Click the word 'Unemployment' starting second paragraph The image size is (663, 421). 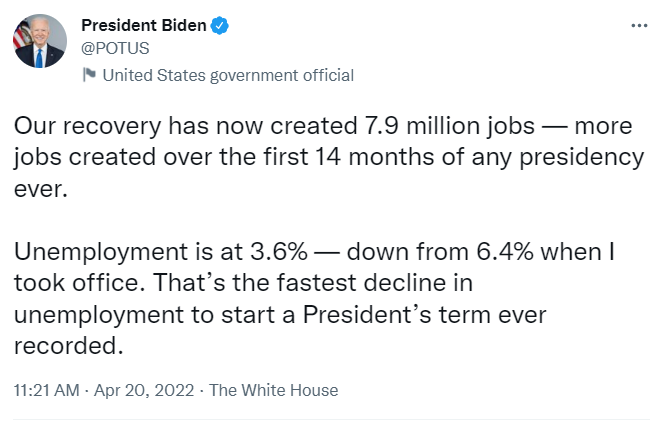pos(101,252)
